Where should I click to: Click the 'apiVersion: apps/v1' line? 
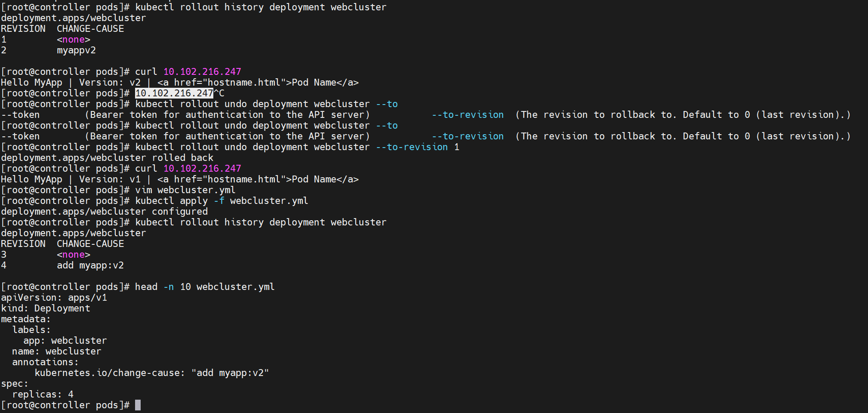(x=54, y=298)
